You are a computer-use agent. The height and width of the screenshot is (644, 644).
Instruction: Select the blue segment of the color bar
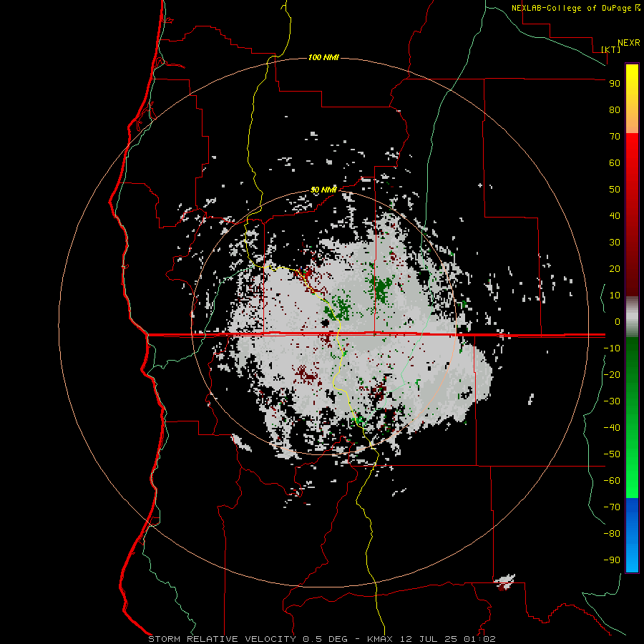pos(632,535)
